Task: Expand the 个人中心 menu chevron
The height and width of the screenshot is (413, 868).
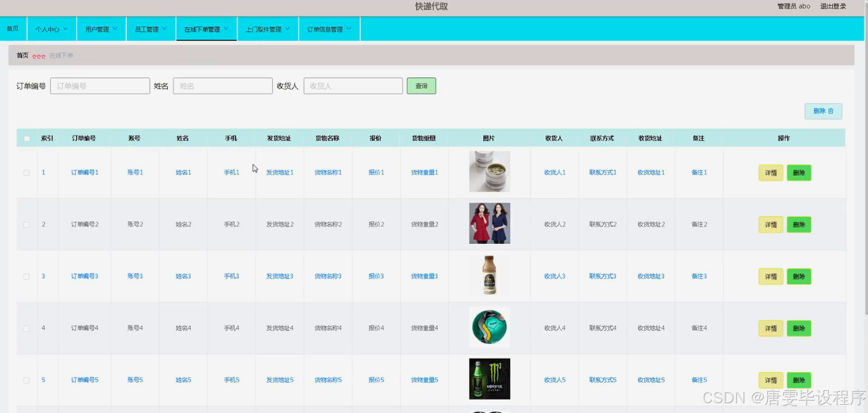Action: click(65, 29)
